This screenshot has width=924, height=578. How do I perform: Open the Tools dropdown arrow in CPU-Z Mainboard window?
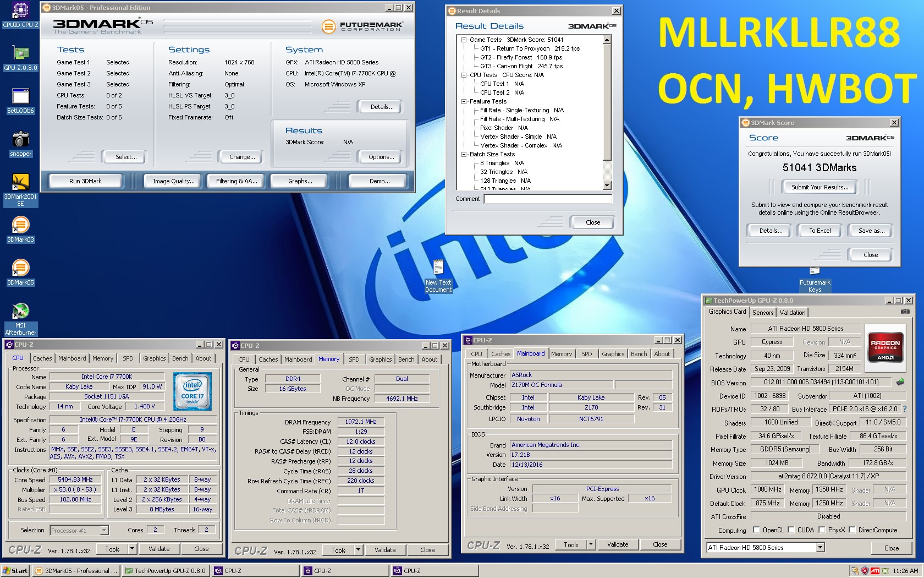(591, 544)
